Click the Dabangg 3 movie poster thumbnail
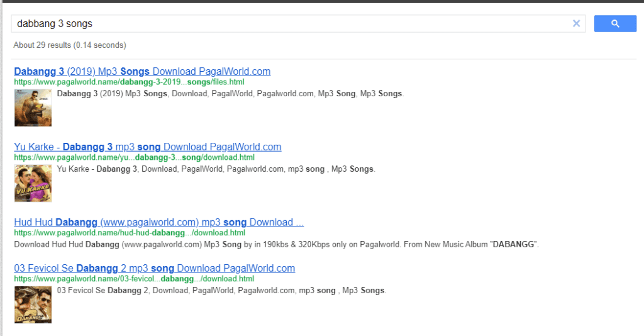Screen dimensions: 644x336 pyautogui.click(x=33, y=108)
